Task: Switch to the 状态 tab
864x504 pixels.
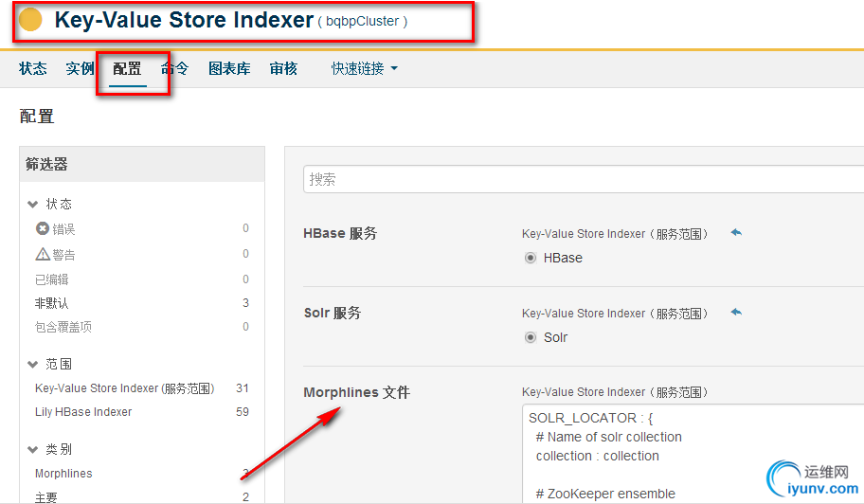Action: coord(33,68)
